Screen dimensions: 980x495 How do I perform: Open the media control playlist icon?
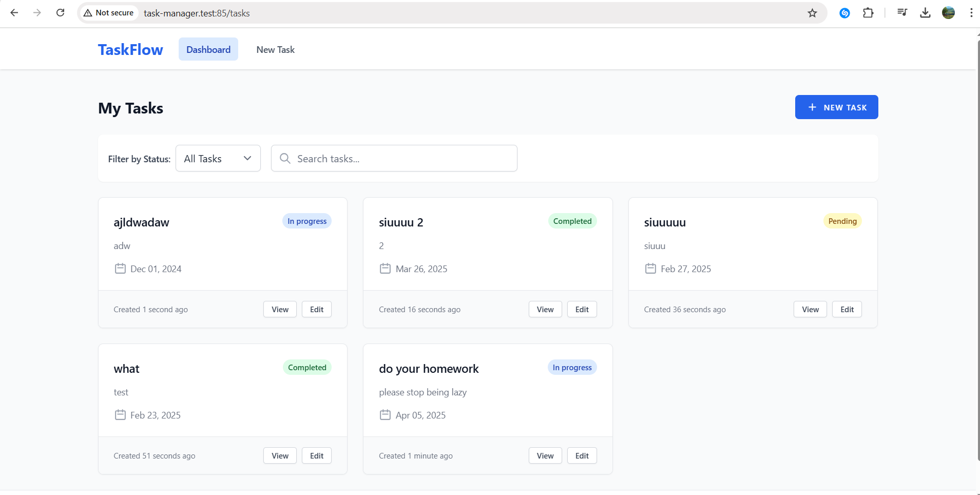(x=902, y=13)
